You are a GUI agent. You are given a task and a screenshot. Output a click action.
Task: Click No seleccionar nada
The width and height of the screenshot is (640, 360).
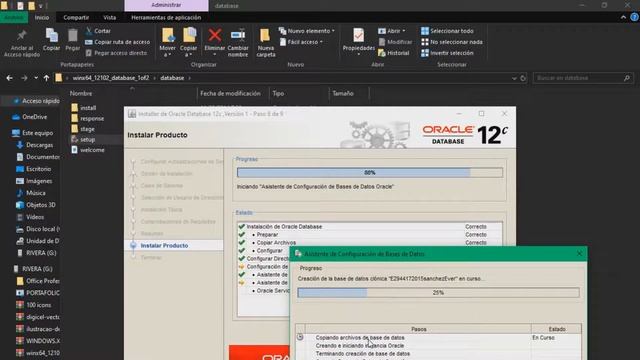point(452,42)
